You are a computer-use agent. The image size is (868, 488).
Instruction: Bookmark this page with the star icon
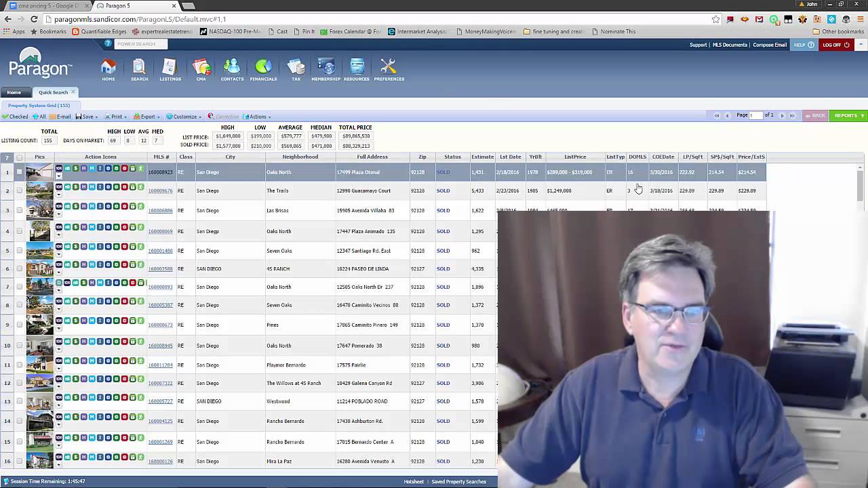pyautogui.click(x=715, y=19)
